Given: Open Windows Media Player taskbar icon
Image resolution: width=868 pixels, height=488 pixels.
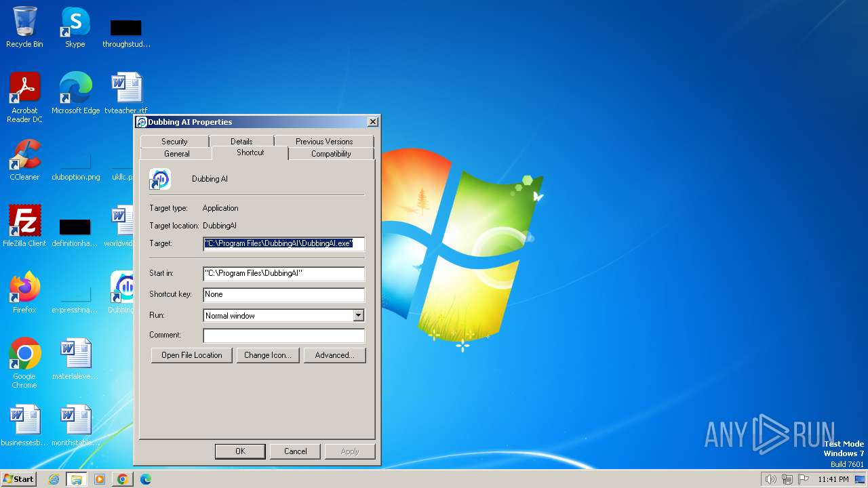Looking at the screenshot, I should (100, 479).
